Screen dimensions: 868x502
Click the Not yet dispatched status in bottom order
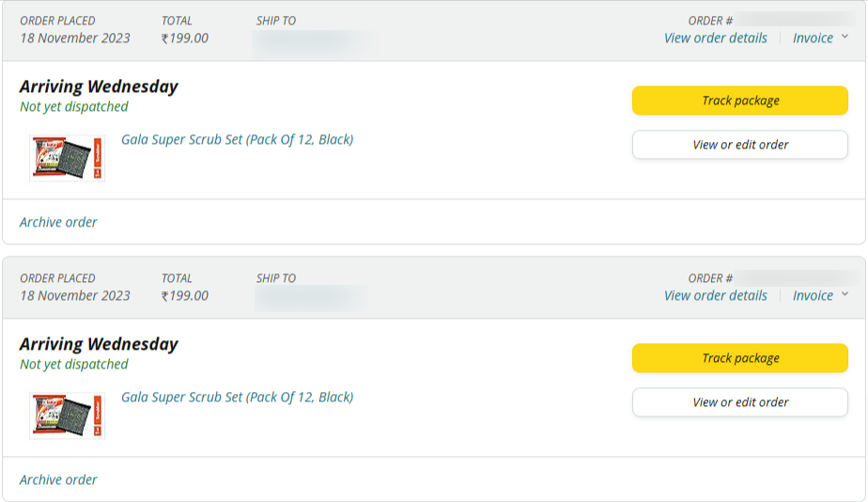click(74, 365)
